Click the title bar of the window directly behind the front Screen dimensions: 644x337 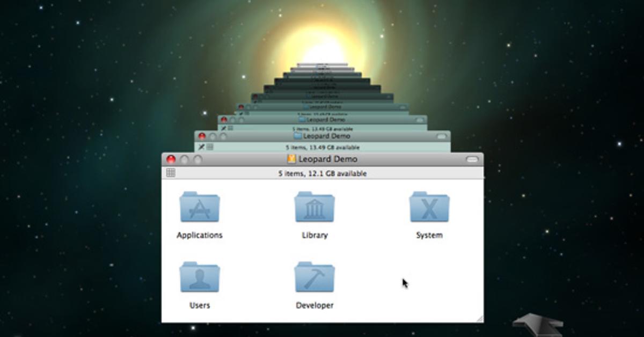click(x=322, y=136)
